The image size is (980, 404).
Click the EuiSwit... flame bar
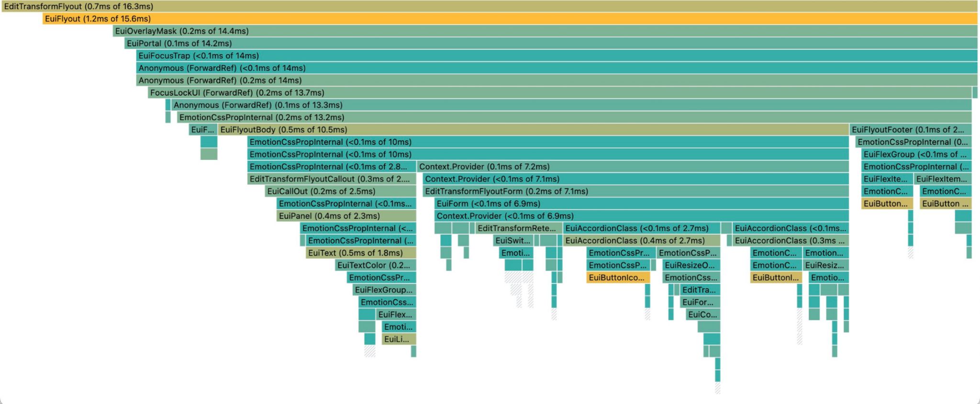(513, 241)
